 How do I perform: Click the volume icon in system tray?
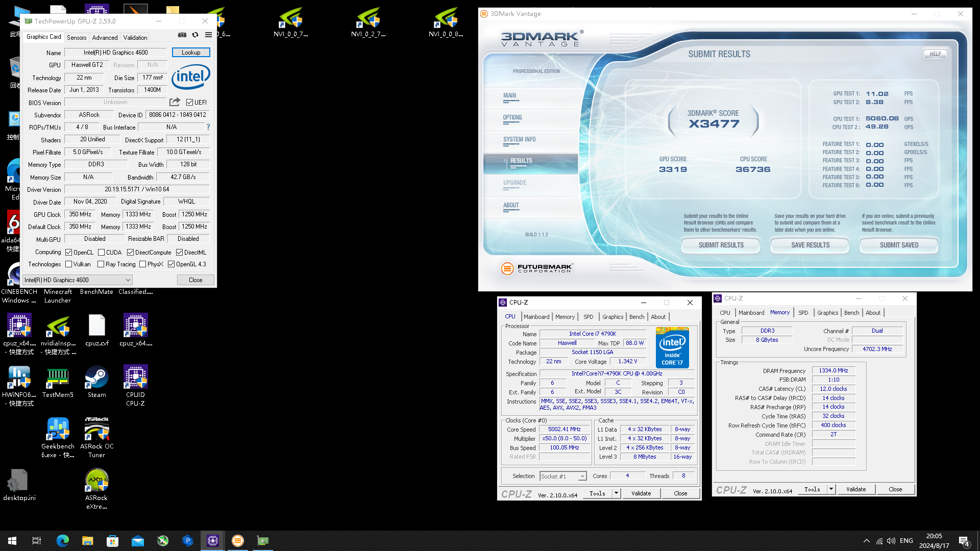891,541
